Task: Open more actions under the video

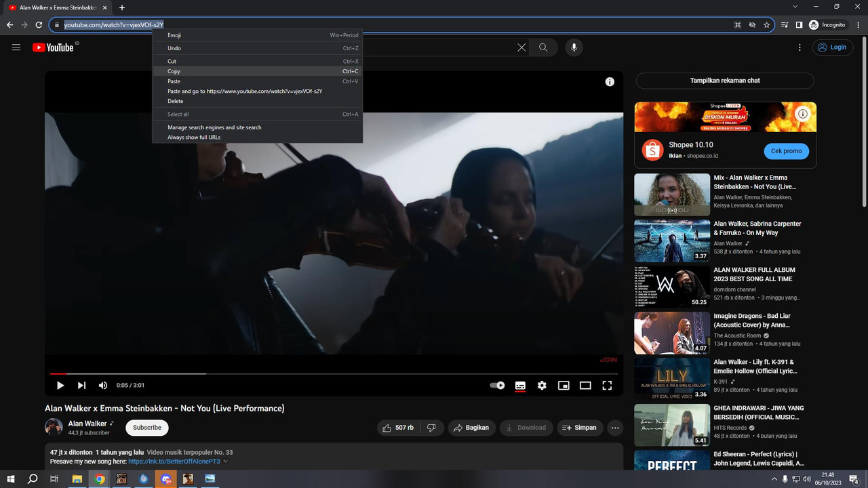Action: tap(615, 428)
